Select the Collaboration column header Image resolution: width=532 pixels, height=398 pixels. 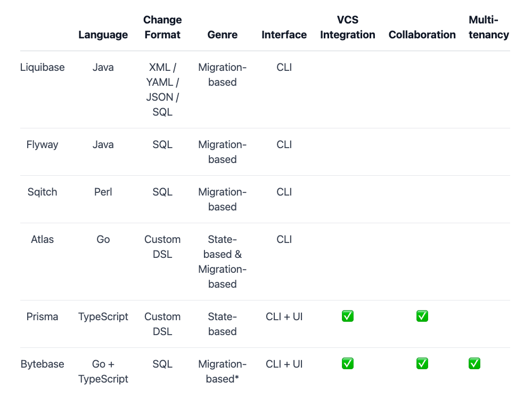click(x=422, y=35)
